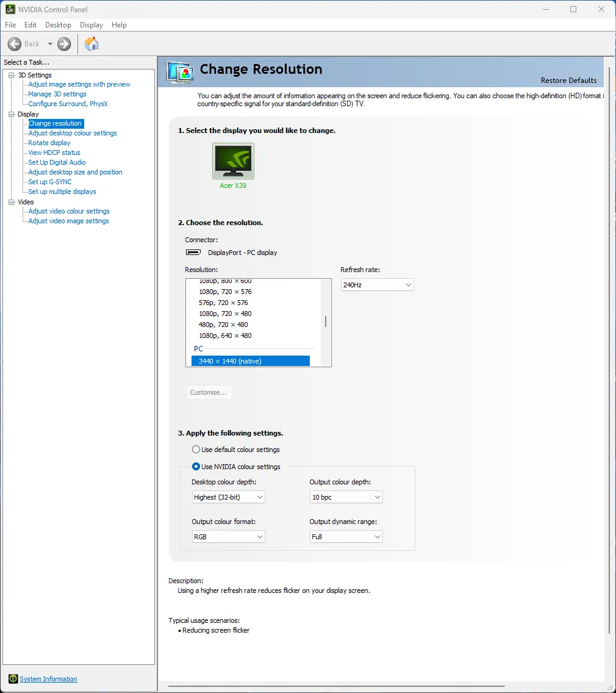Click the Home icon in toolbar
This screenshot has height=693, width=616.
pyautogui.click(x=91, y=44)
